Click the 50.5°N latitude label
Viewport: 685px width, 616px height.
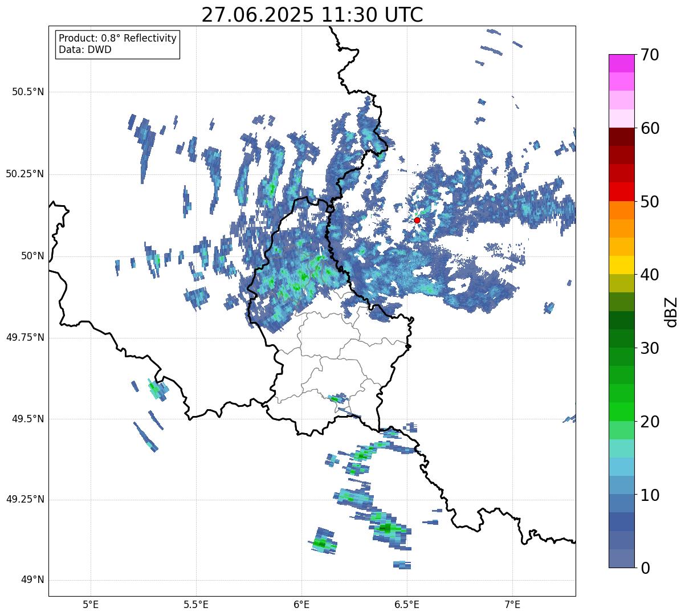(27, 92)
